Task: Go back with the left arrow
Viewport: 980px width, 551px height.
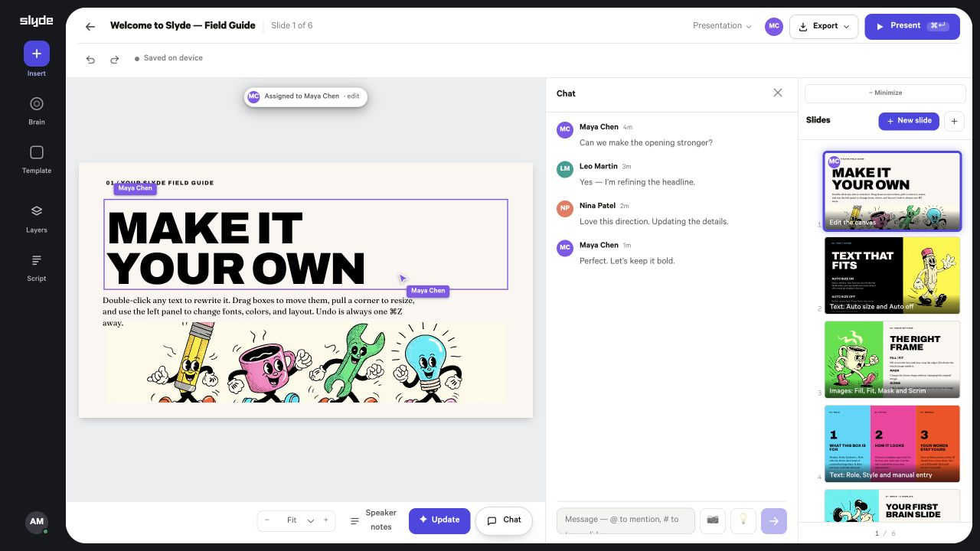Action: [x=90, y=26]
